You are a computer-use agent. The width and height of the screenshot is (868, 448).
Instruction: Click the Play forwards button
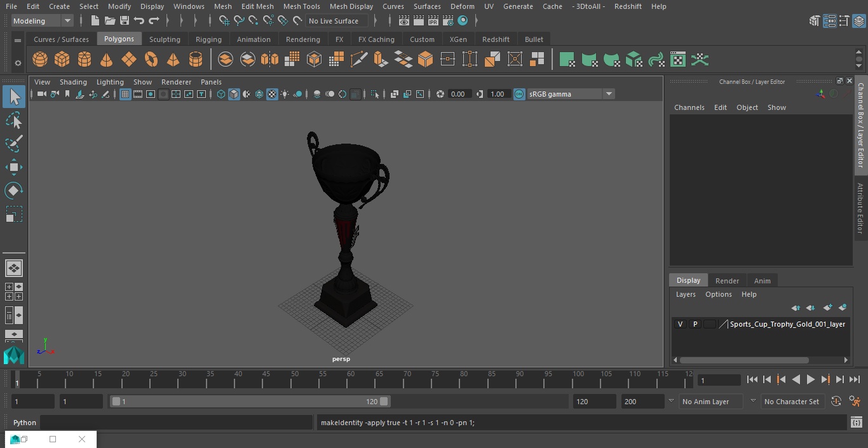[811, 379]
